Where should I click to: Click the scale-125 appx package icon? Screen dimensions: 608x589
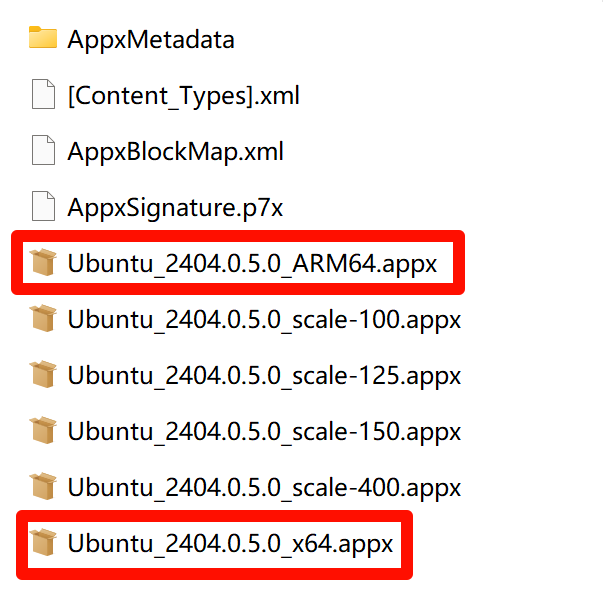tap(43, 376)
